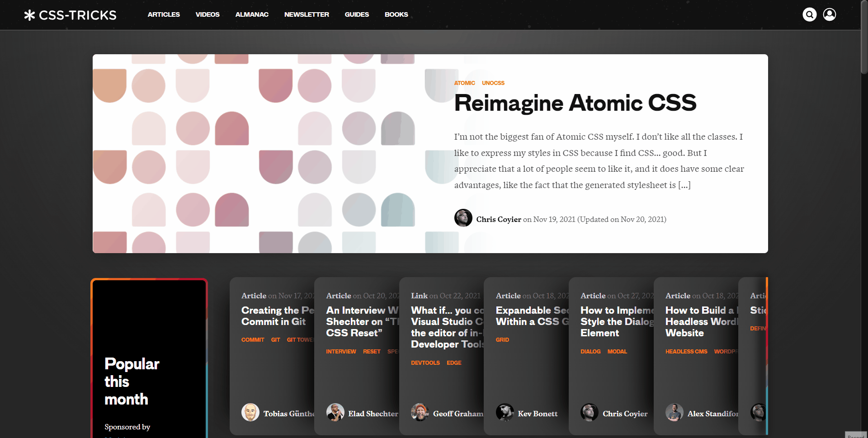Select the ATOMIC tag
Screen dimensions: 868x438
point(464,83)
